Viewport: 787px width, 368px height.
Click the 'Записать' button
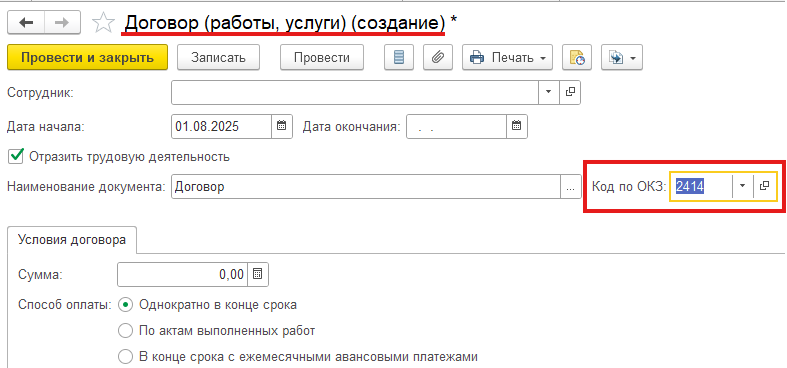tap(218, 57)
